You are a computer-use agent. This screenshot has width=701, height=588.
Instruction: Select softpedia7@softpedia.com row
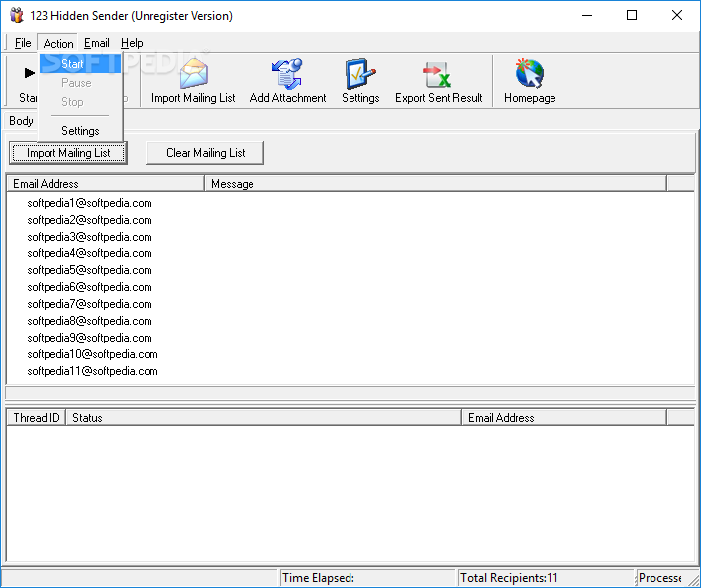[x=89, y=304]
